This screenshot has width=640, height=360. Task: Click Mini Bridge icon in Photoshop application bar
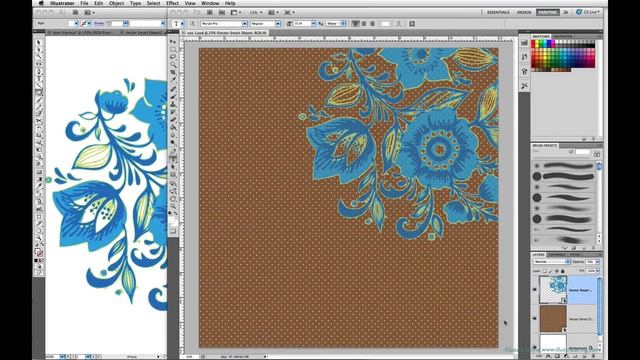click(222, 13)
